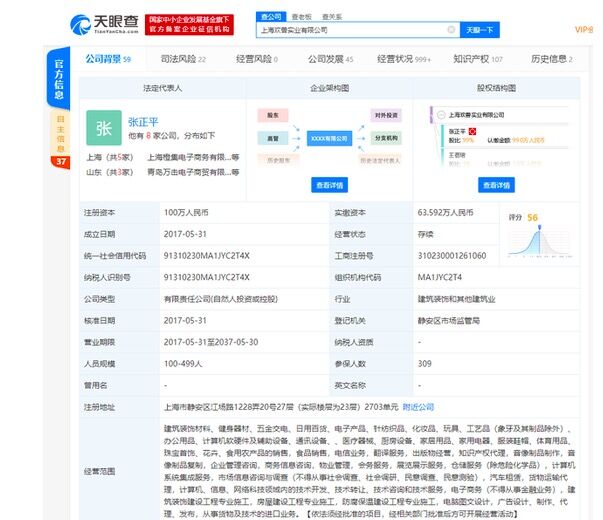Switch to the 查关系 search tab

(x=331, y=16)
